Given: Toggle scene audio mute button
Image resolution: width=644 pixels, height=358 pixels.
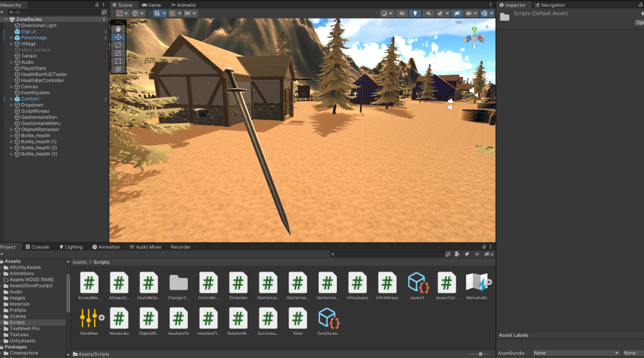Looking at the screenshot, I should tap(428, 13).
